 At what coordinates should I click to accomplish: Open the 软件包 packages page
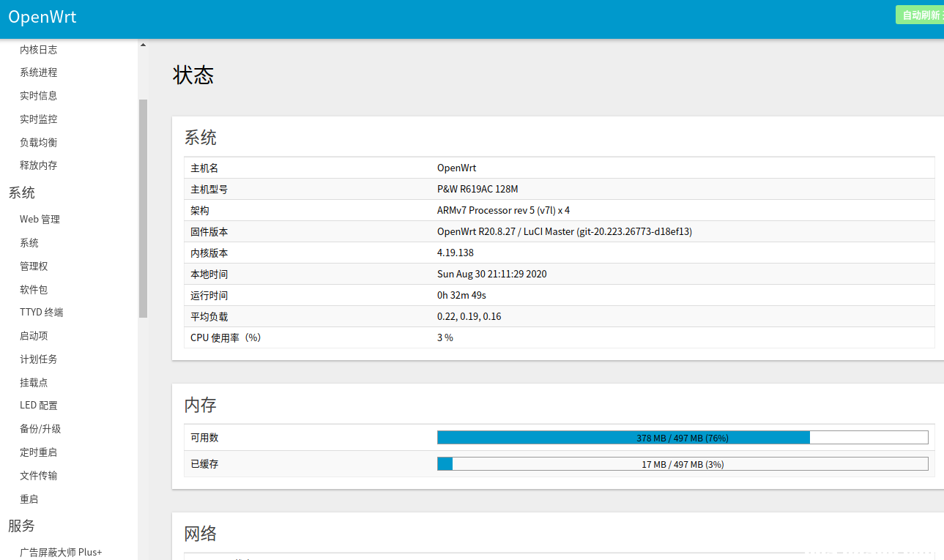[x=34, y=290]
